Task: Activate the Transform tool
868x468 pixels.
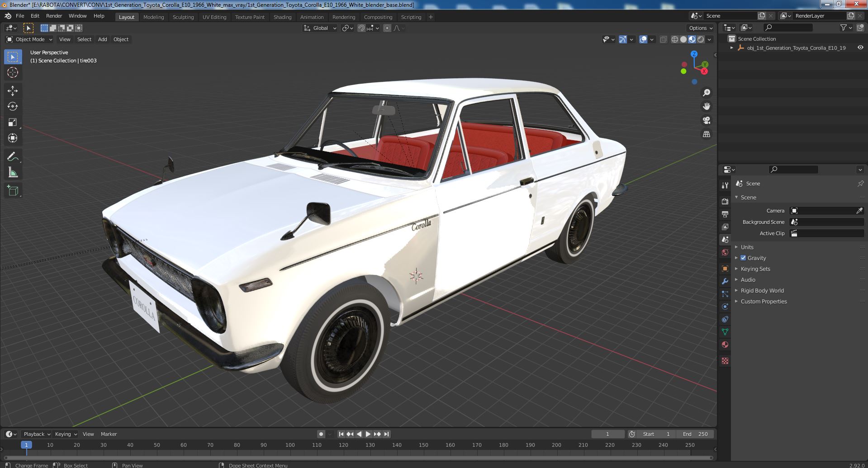Action: pos(13,138)
